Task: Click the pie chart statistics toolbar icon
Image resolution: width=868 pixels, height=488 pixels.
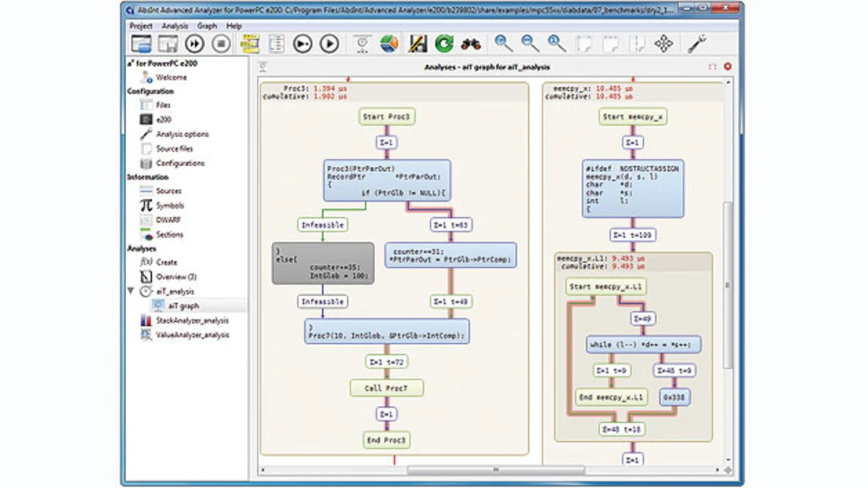Action: pos(389,44)
